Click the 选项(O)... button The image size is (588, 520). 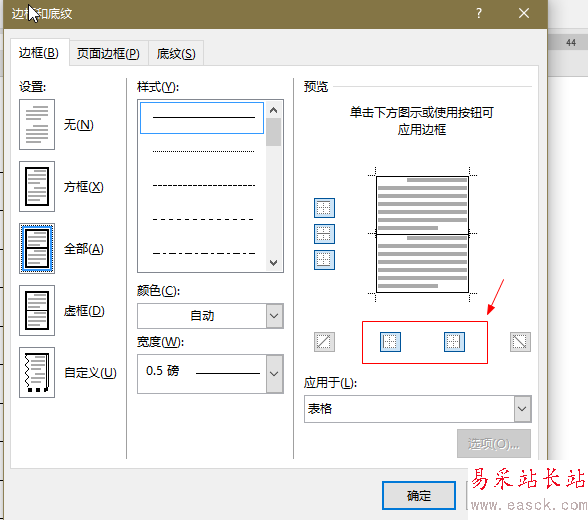pos(494,444)
